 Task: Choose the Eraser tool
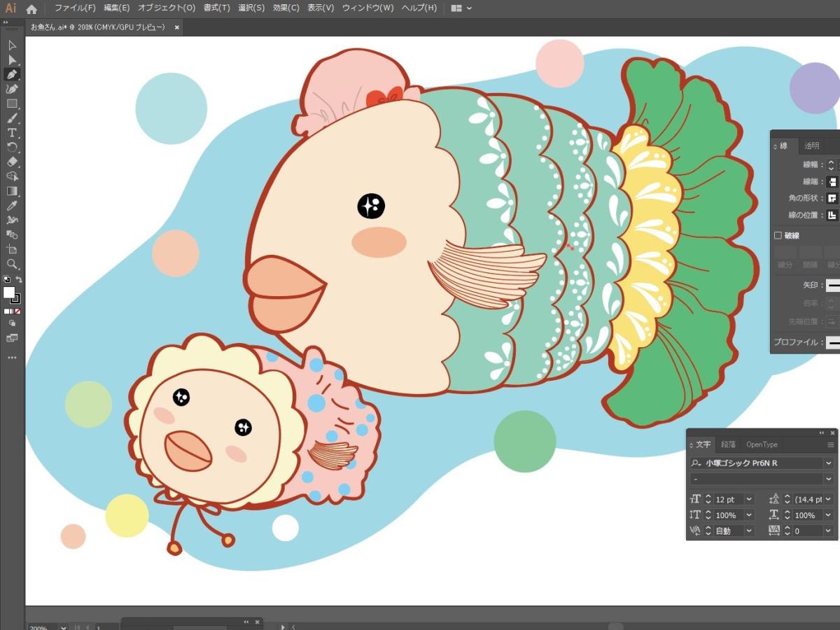tap(12, 162)
